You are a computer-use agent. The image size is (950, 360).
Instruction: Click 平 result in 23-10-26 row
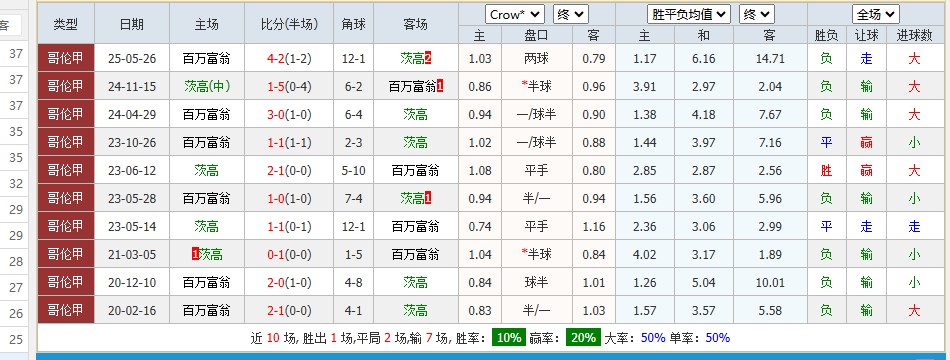tap(826, 142)
